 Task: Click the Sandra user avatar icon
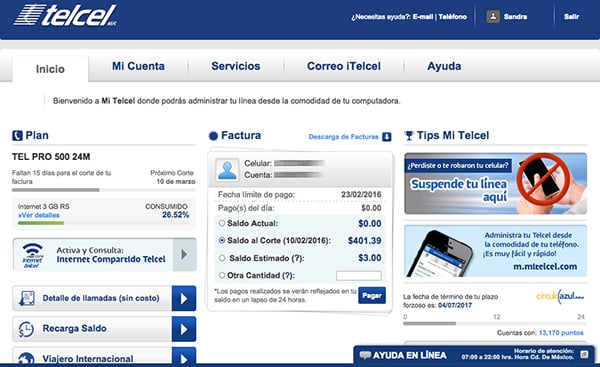[x=493, y=16]
